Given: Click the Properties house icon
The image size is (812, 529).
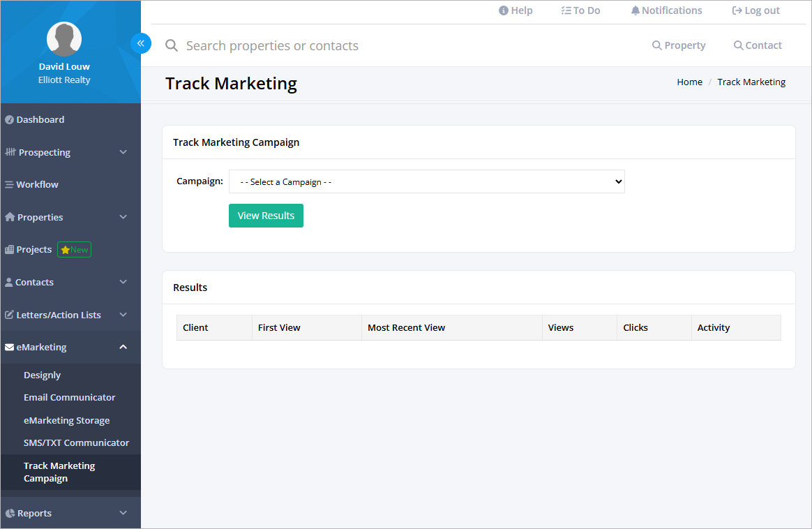Looking at the screenshot, I should point(10,216).
